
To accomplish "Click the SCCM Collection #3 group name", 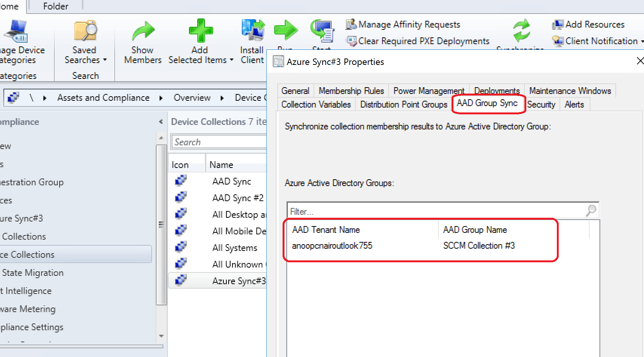I will tap(479, 246).
